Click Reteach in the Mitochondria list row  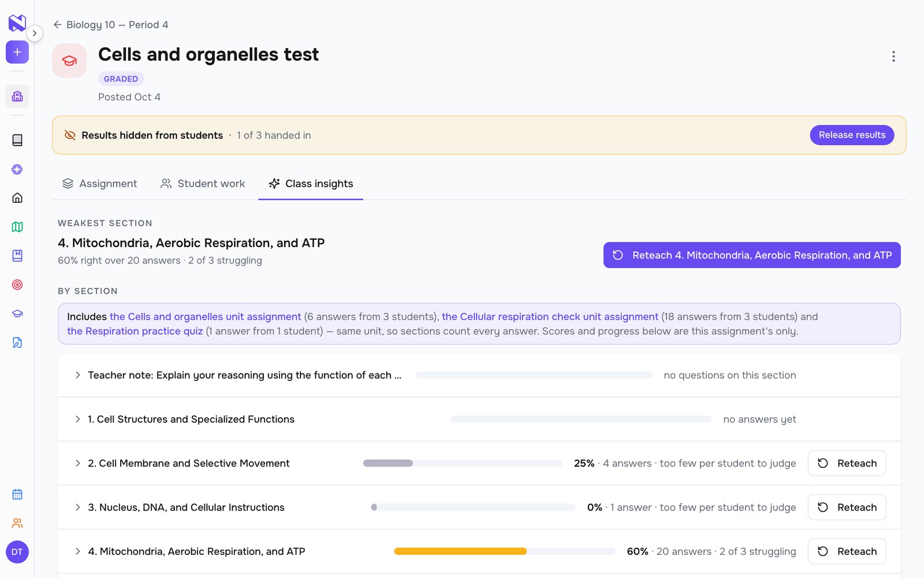tap(847, 551)
